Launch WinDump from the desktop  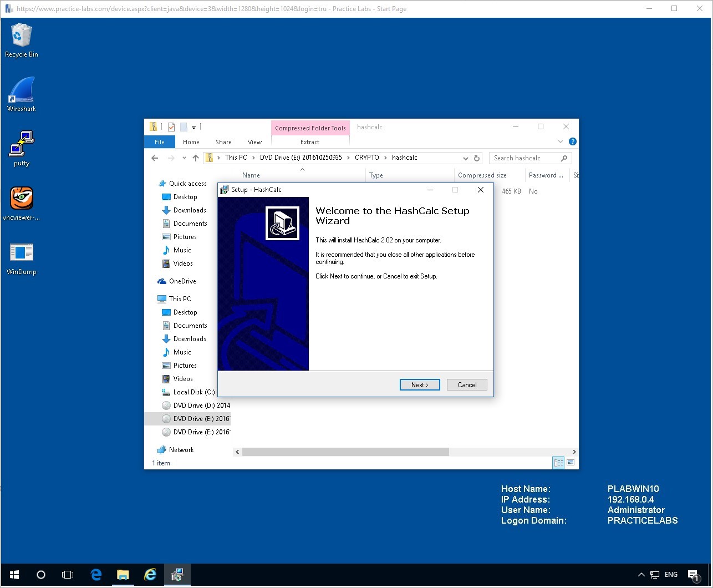point(21,252)
